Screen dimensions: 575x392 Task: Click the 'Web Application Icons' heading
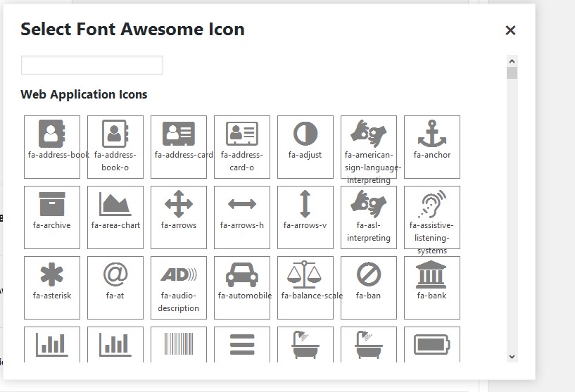pos(84,94)
